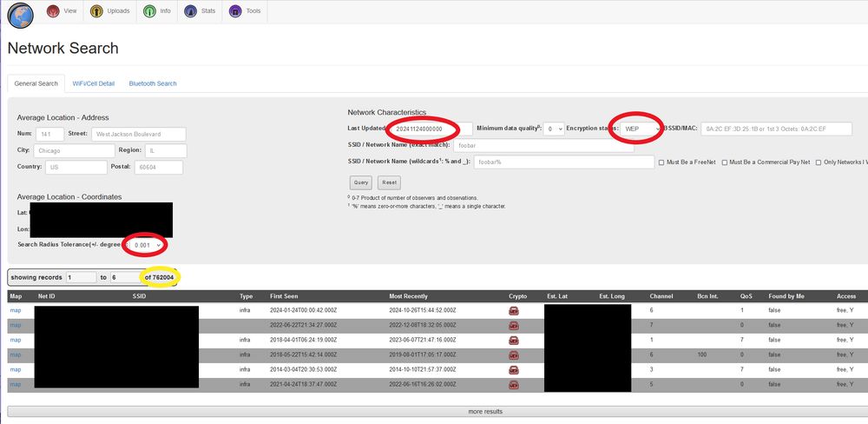
Task: Click WEP crypto icon in 2024-01-24 row
Action: tap(514, 311)
